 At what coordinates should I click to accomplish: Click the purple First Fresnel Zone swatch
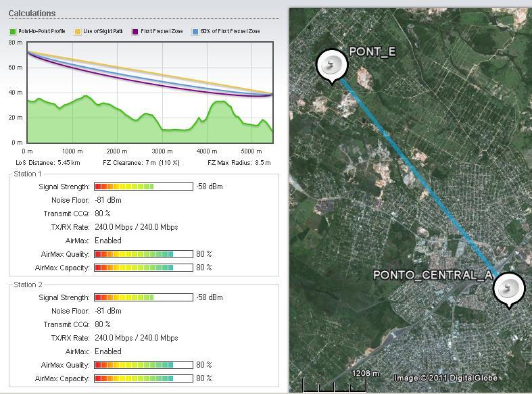[135, 32]
